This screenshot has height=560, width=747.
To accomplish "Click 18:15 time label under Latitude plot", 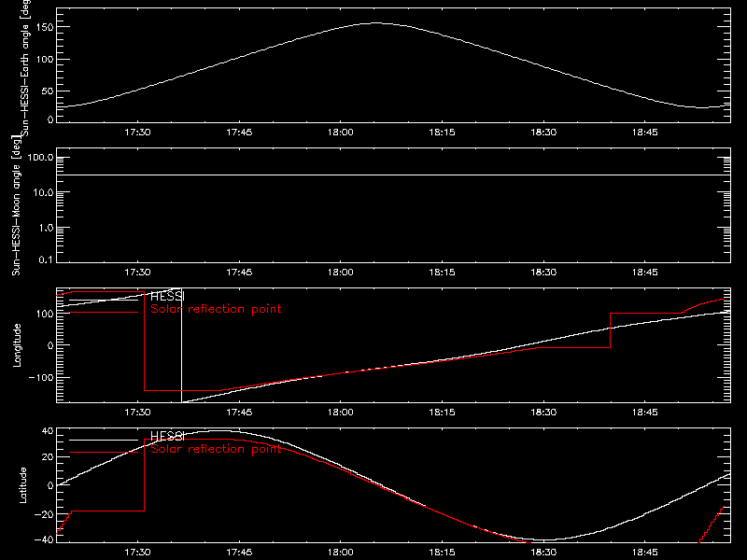I will 442,553.
